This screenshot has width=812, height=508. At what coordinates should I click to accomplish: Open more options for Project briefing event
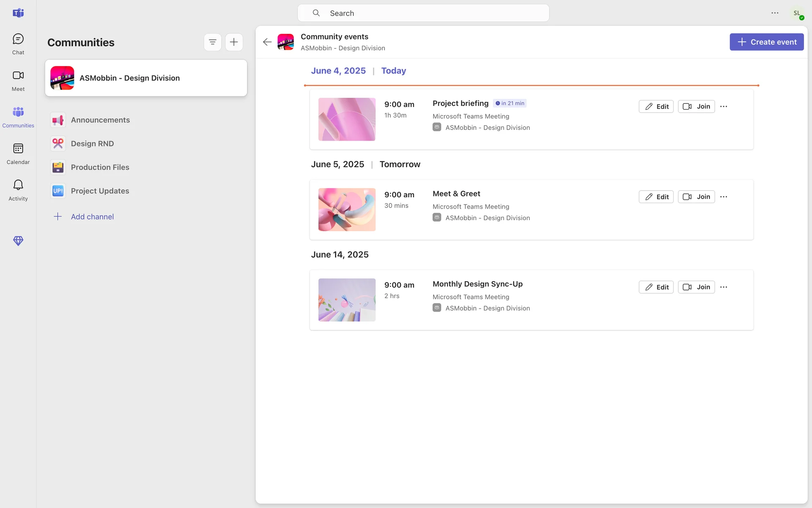coord(724,107)
